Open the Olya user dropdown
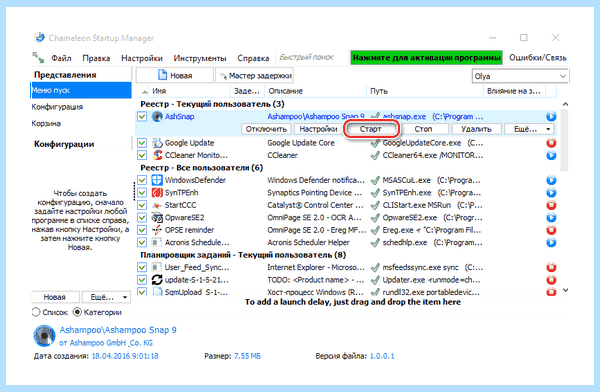The width and height of the screenshot is (600, 392). (x=520, y=76)
